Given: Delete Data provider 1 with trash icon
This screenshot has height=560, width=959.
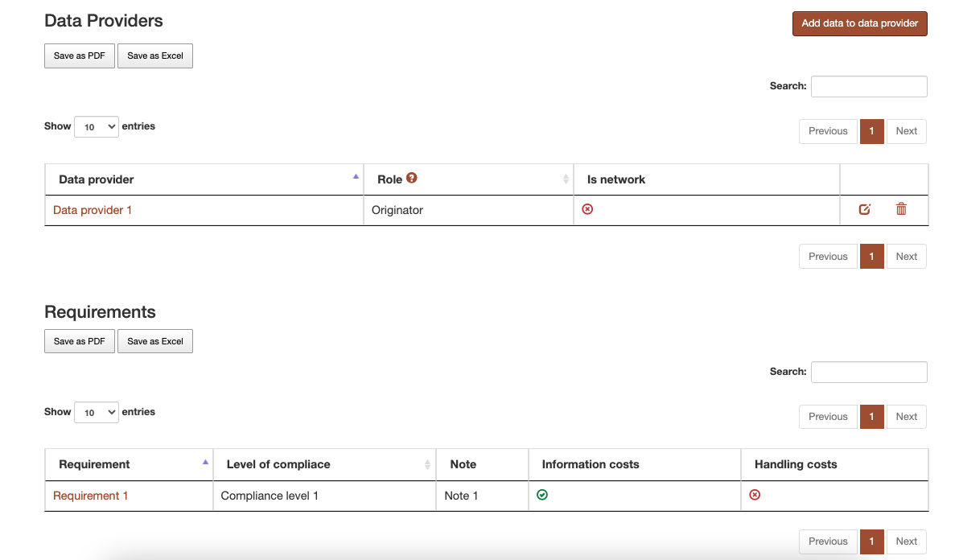Looking at the screenshot, I should tap(901, 209).
